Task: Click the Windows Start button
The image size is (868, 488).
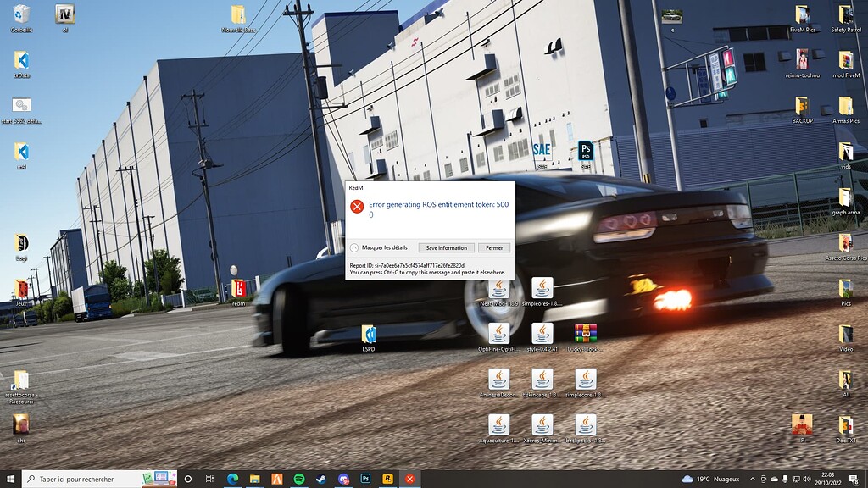Action: [x=10, y=479]
